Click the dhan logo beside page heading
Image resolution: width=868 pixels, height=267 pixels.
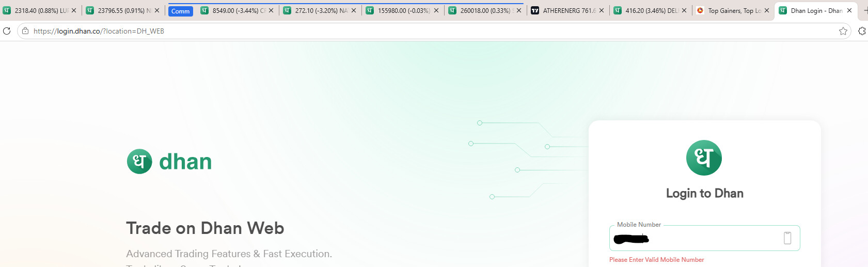click(x=169, y=162)
